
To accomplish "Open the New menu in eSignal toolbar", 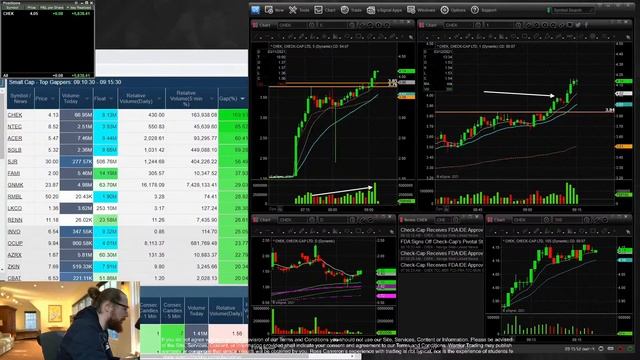I will pyautogui.click(x=274, y=10).
